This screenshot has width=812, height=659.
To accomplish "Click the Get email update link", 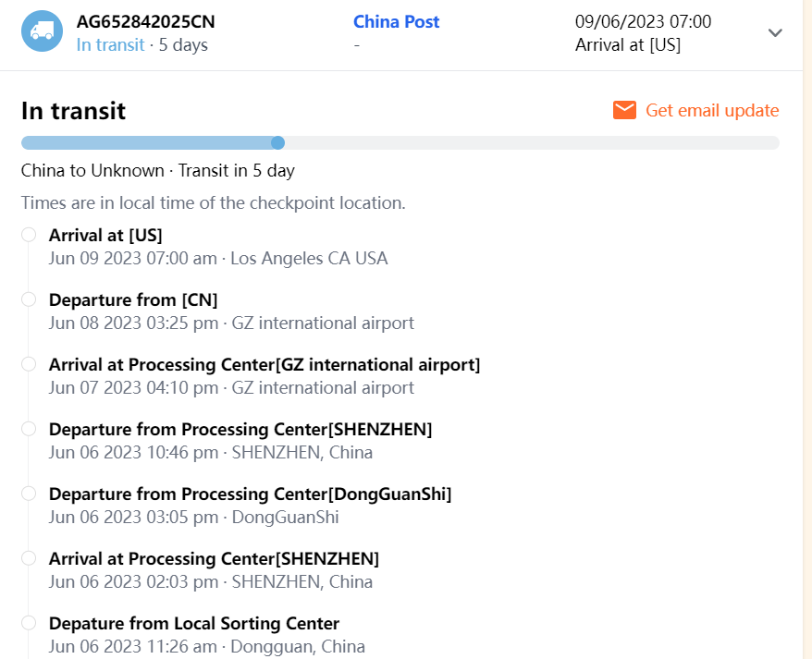I will 711,111.
